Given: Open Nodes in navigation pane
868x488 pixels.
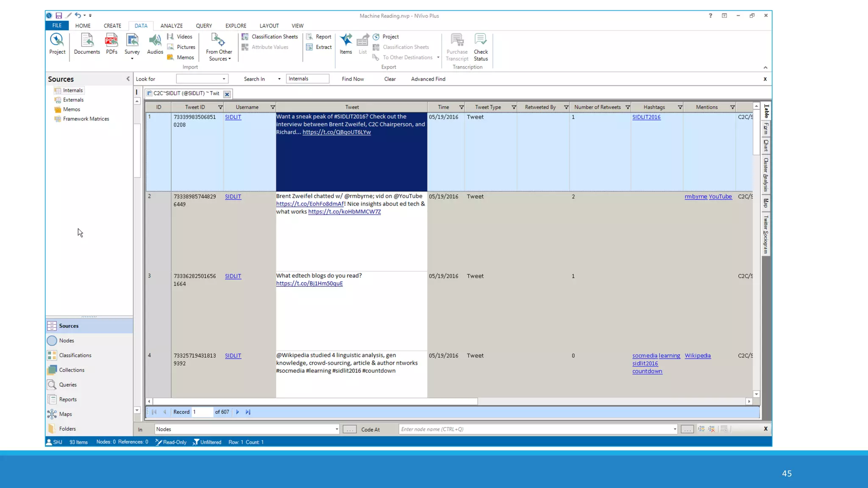Looking at the screenshot, I should pyautogui.click(x=67, y=341).
